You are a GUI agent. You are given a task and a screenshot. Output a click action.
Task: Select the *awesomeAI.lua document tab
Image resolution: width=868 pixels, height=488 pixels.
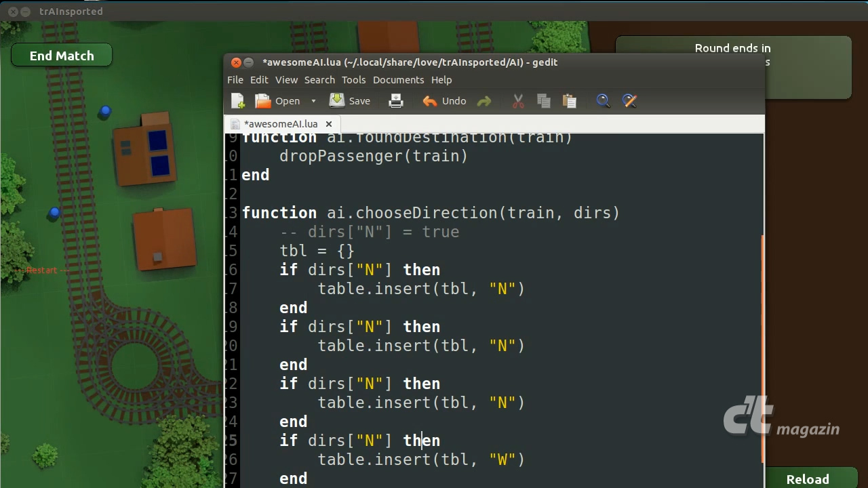click(282, 124)
